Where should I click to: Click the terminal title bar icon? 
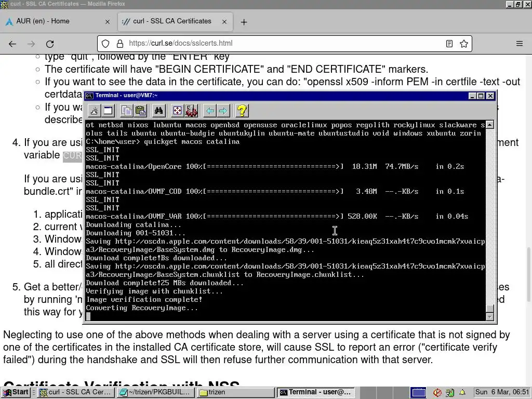click(89, 96)
